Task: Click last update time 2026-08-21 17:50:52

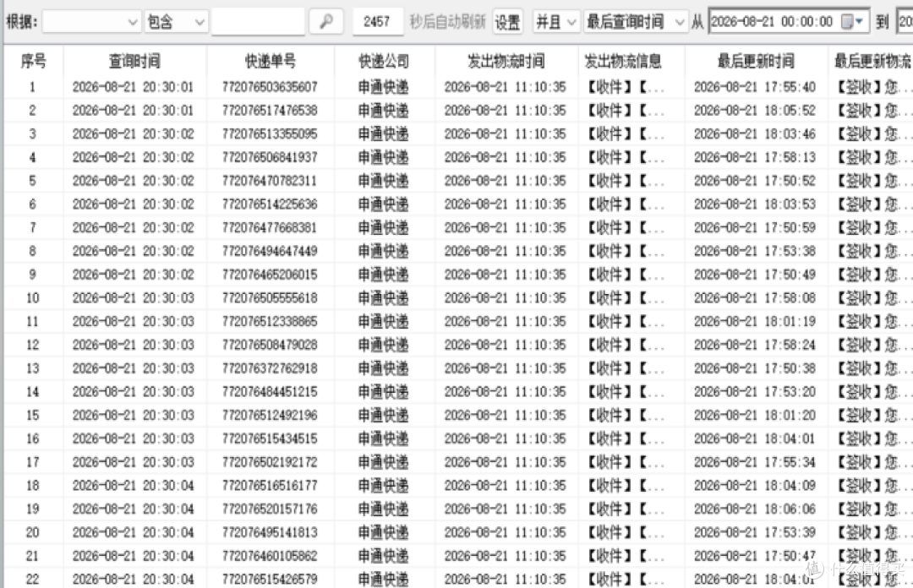Action: point(755,181)
